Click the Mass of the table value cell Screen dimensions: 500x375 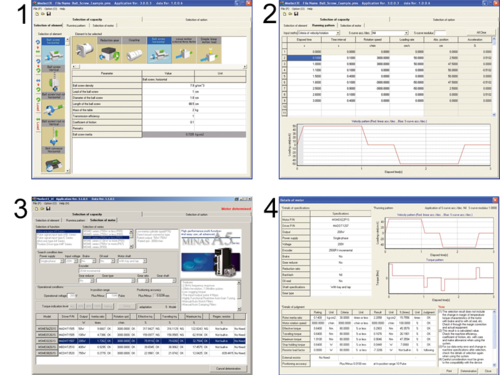[168, 110]
